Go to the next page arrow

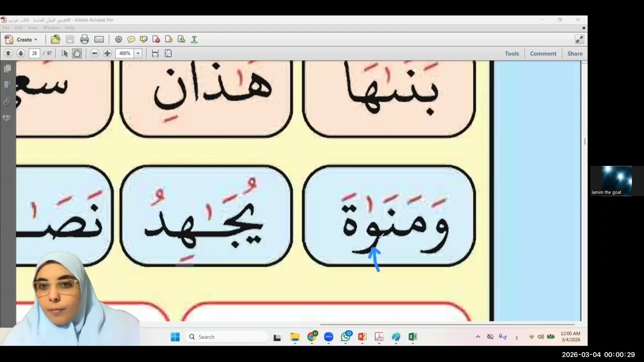point(21,53)
